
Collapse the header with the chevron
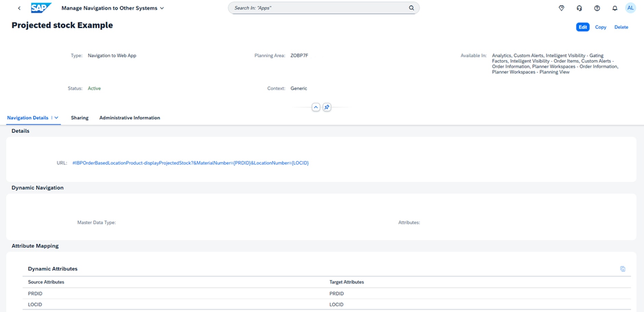click(x=315, y=107)
